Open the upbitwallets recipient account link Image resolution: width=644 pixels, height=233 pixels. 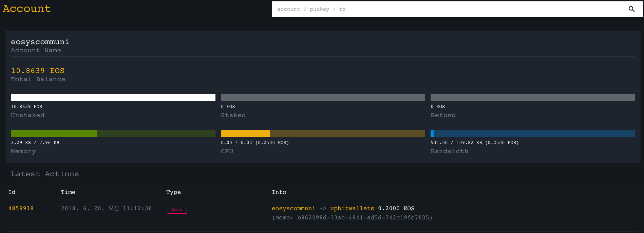(x=352, y=209)
